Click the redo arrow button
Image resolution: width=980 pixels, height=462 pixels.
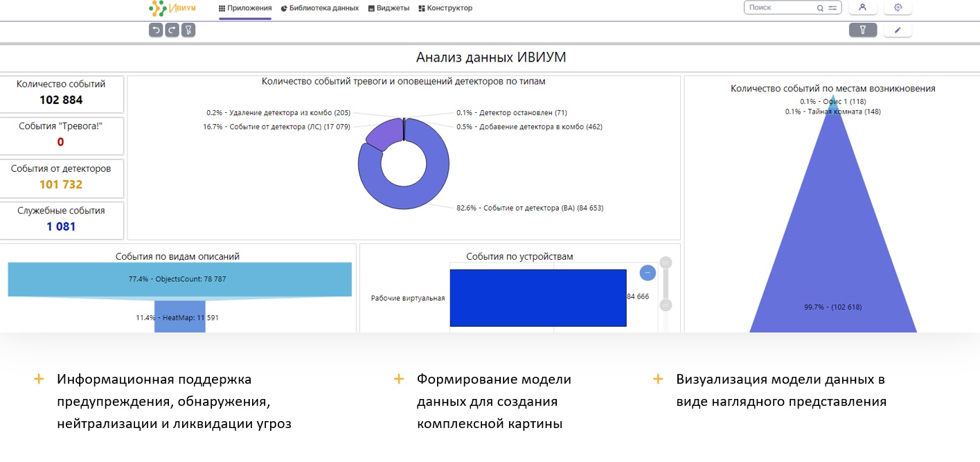(172, 30)
